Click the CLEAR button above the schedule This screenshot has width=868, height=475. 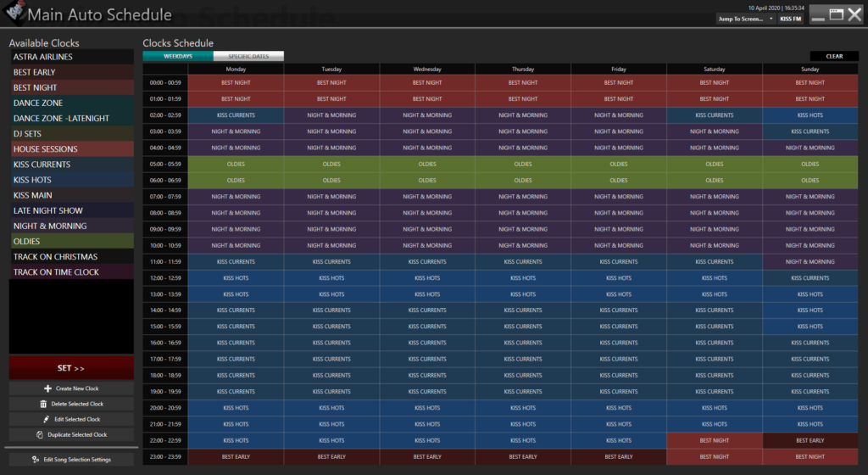pos(834,57)
